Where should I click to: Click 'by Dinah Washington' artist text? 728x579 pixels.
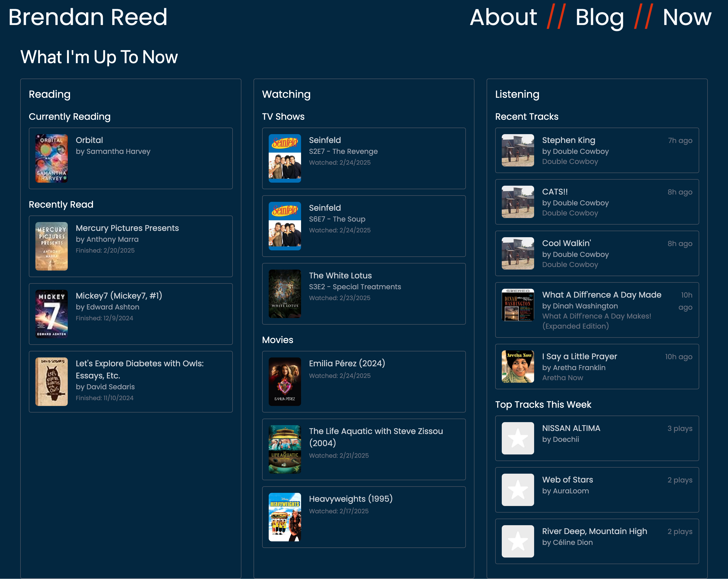pyautogui.click(x=580, y=306)
